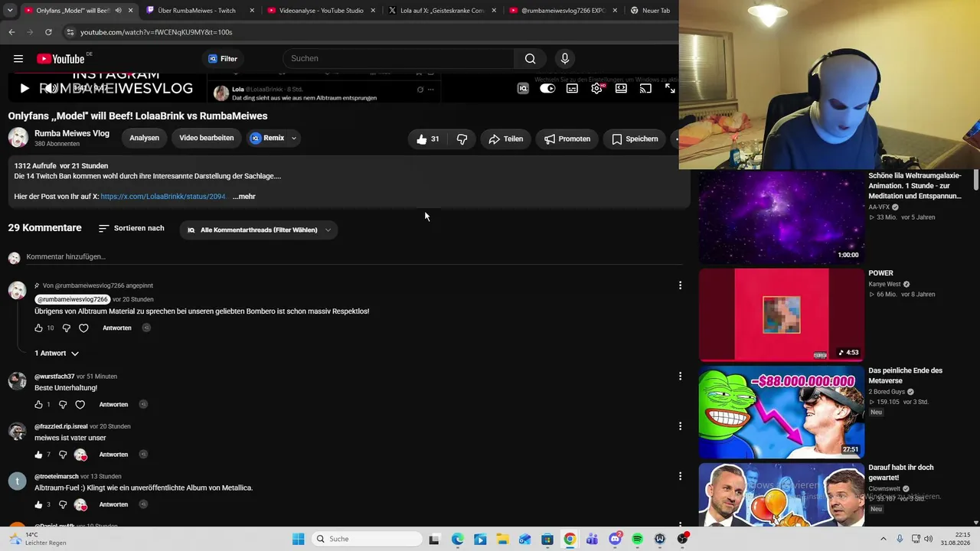The image size is (980, 551).
Task: Like the frazzled.rip.isreal comment
Action: 39,455
